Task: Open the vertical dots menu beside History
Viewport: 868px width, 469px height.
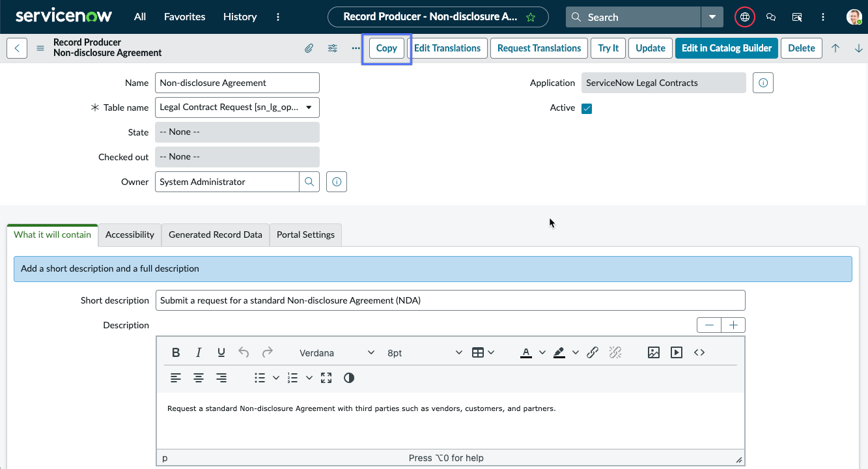Action: coord(279,17)
